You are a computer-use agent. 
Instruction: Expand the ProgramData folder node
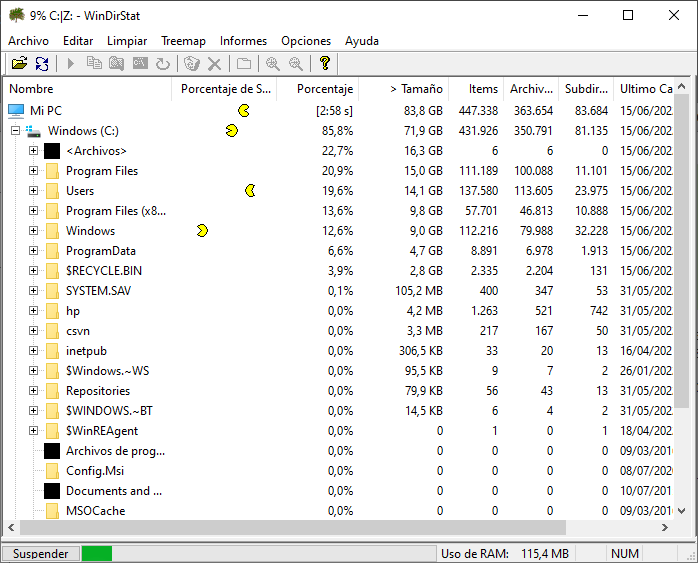click(x=33, y=251)
